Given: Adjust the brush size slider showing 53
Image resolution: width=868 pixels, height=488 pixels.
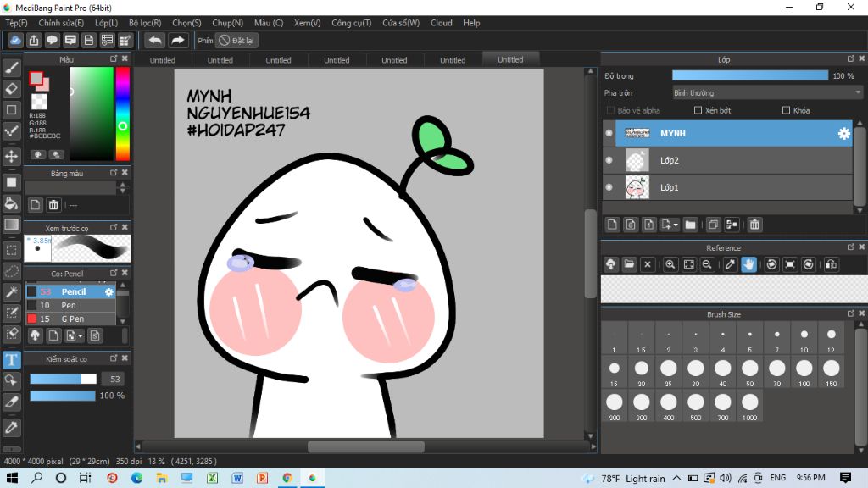Looking at the screenshot, I should tap(63, 379).
